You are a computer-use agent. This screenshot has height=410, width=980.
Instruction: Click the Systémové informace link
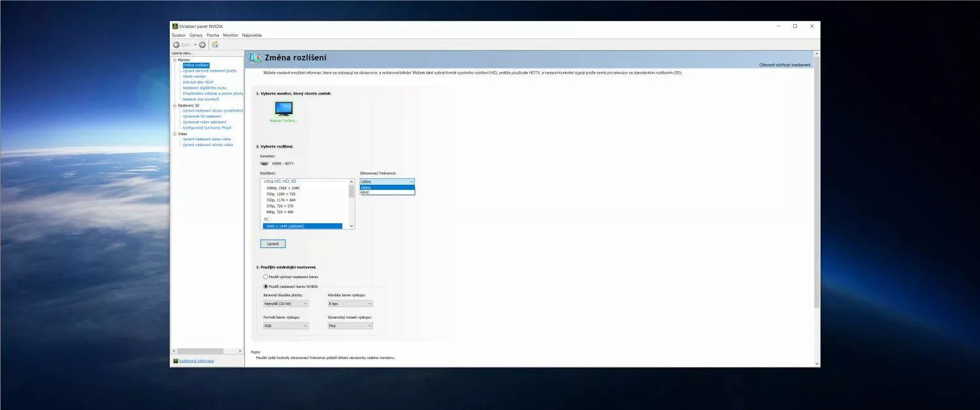[x=196, y=361]
